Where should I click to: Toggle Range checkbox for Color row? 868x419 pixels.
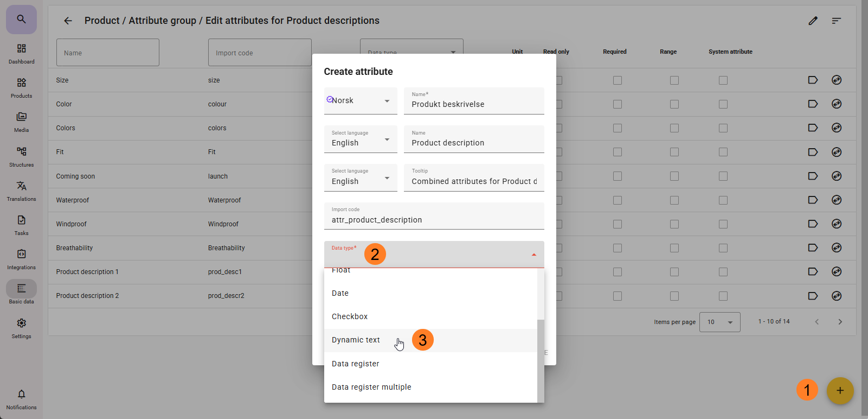tap(674, 104)
